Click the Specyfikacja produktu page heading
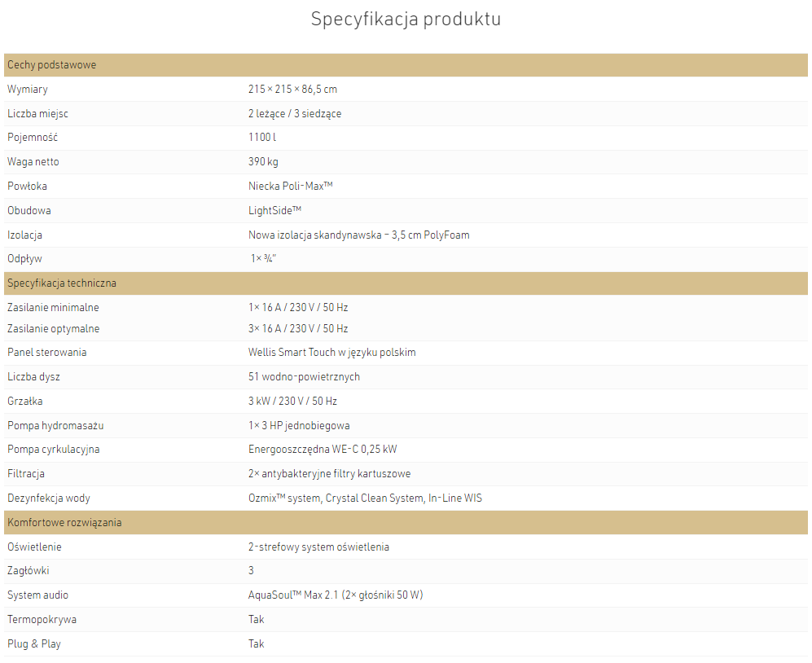Screen dimensions: 812x663 (x=406, y=20)
